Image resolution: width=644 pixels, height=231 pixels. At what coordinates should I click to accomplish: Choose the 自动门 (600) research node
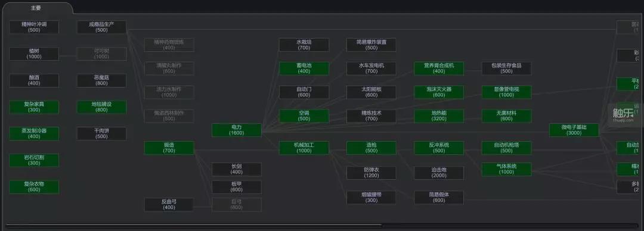[304, 92]
